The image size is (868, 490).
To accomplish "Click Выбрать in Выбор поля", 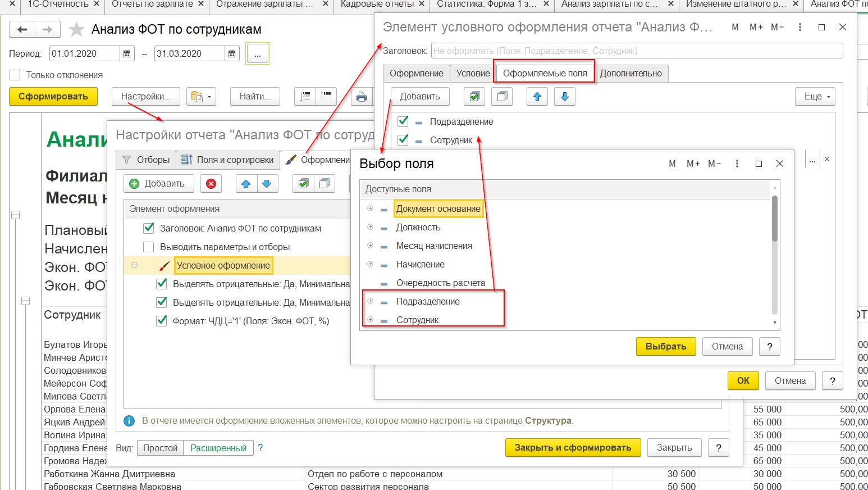I will [666, 347].
